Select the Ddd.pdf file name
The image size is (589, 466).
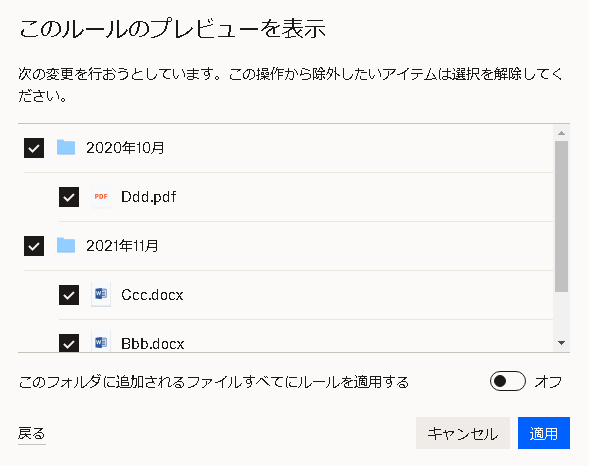click(148, 197)
